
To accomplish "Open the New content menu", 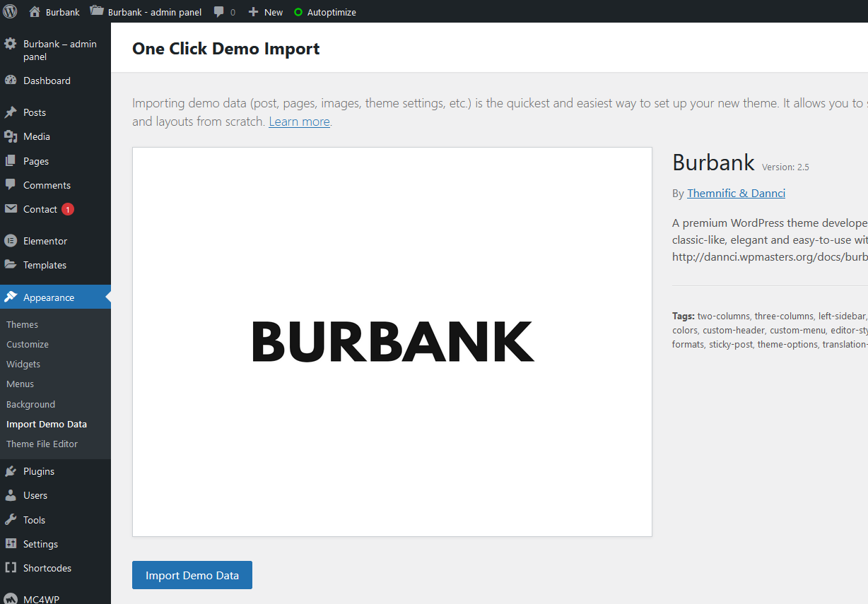I will pyautogui.click(x=266, y=12).
